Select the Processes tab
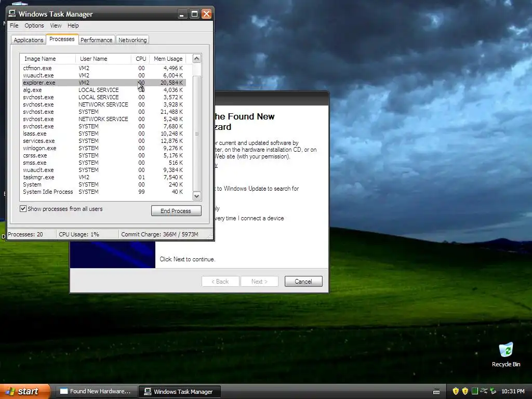532x399 pixels. coord(62,39)
